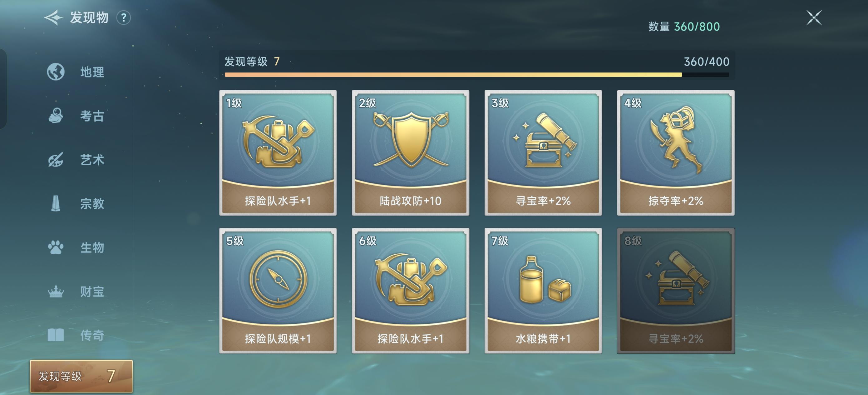Viewport: 868px width, 395px height.
Task: Open the question mark help icon
Action: pos(124,17)
